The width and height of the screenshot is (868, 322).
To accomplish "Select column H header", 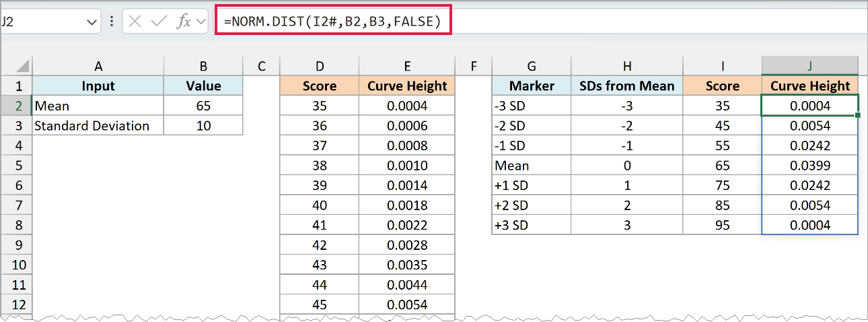I will click(627, 66).
